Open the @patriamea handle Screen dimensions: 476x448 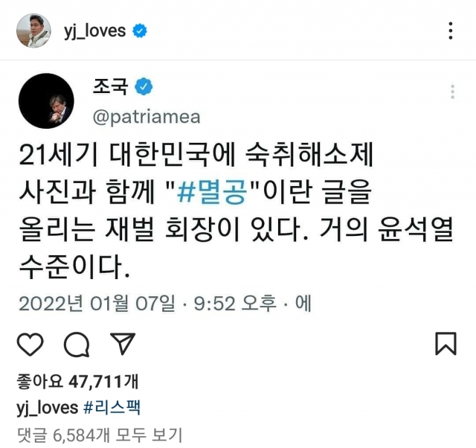(x=147, y=117)
